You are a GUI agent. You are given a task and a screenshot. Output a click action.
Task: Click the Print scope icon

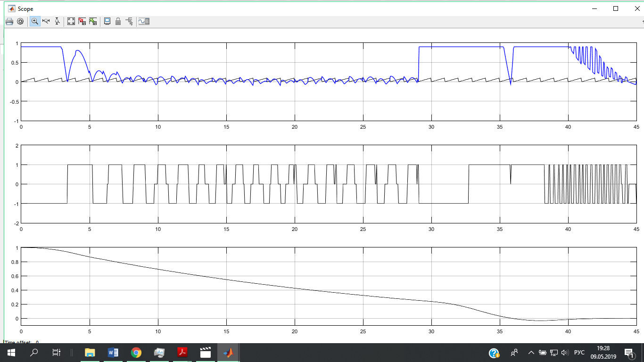tap(9, 21)
